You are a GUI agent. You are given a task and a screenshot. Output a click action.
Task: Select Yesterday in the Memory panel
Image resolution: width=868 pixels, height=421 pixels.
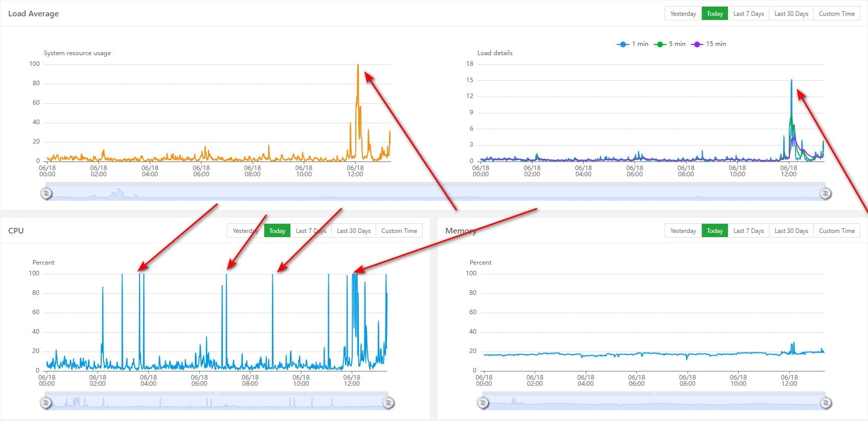(x=683, y=231)
